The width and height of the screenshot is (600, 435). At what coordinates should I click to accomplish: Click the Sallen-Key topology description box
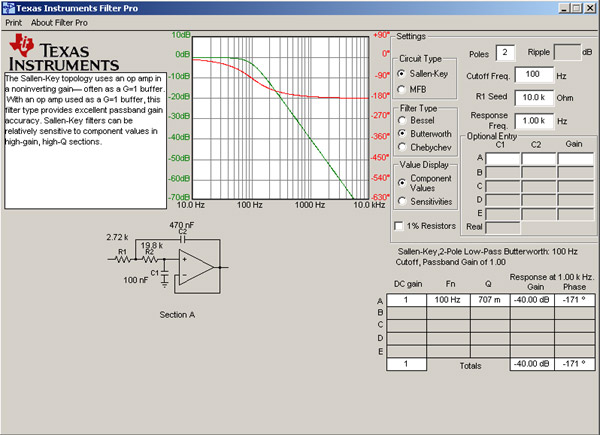85,140
